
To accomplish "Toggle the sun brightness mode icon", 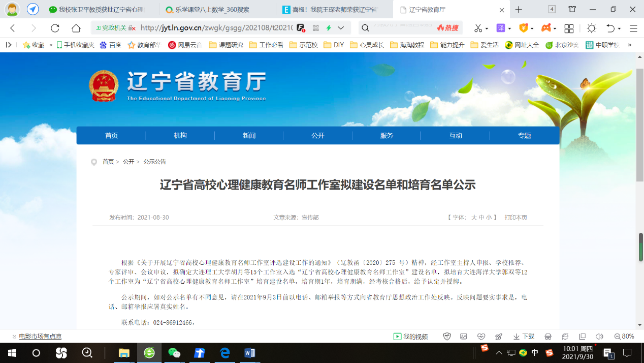I will click(591, 28).
